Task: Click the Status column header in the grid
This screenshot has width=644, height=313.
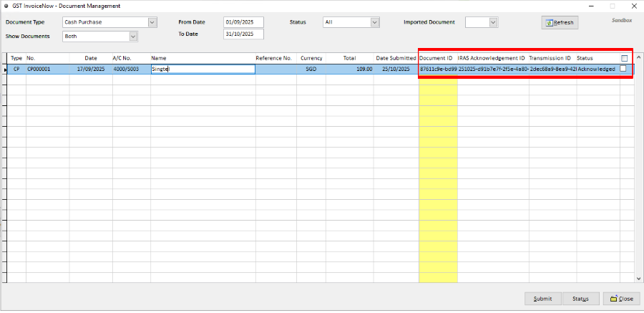Action: [x=598, y=59]
